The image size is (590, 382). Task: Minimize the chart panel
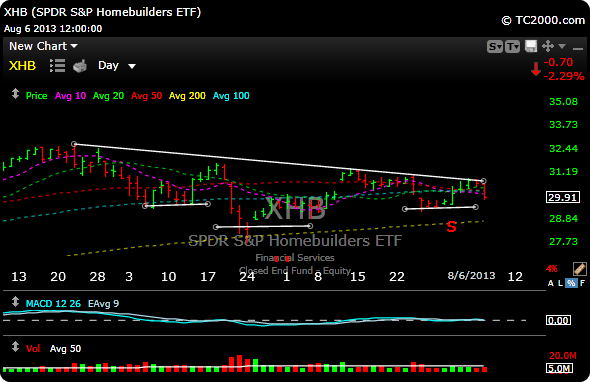click(577, 49)
